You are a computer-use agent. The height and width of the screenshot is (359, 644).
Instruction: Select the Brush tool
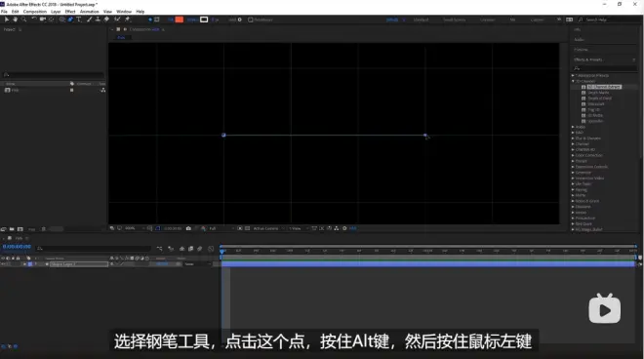(89, 20)
